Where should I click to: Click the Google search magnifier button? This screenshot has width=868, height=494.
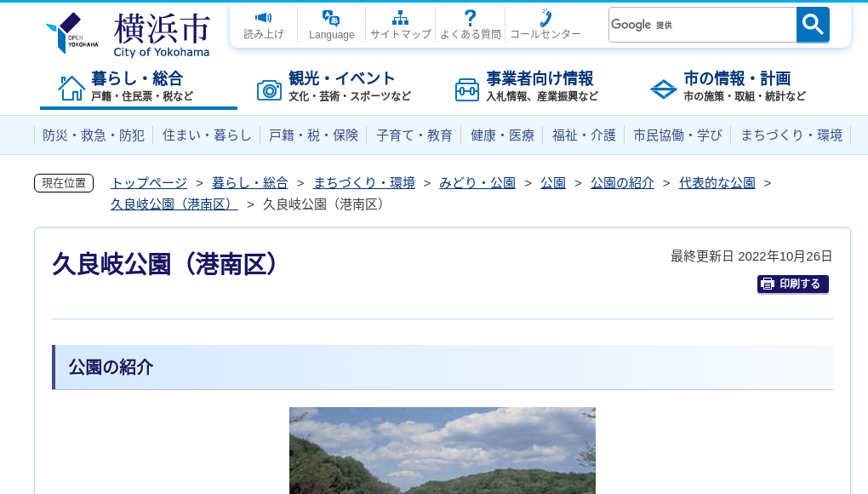tap(812, 25)
